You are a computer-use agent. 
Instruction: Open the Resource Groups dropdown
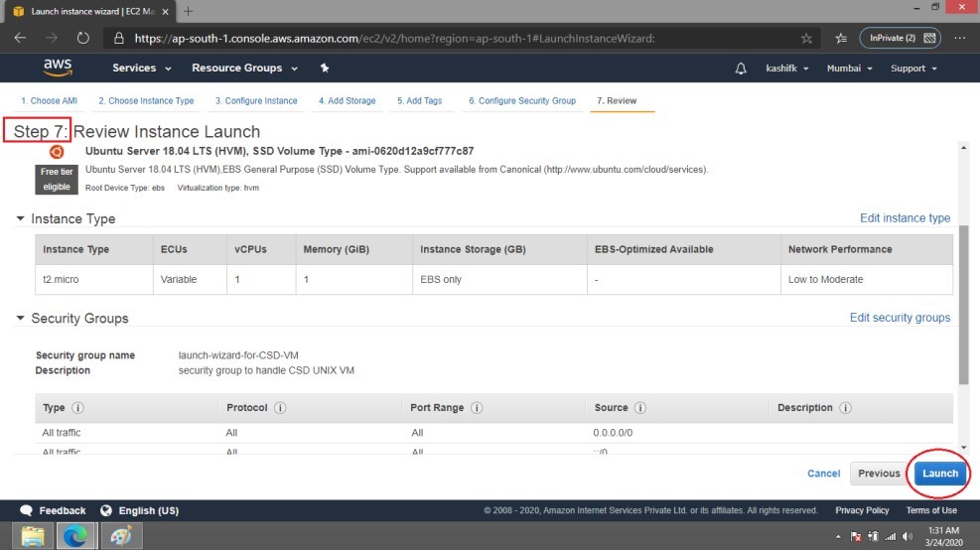point(244,68)
